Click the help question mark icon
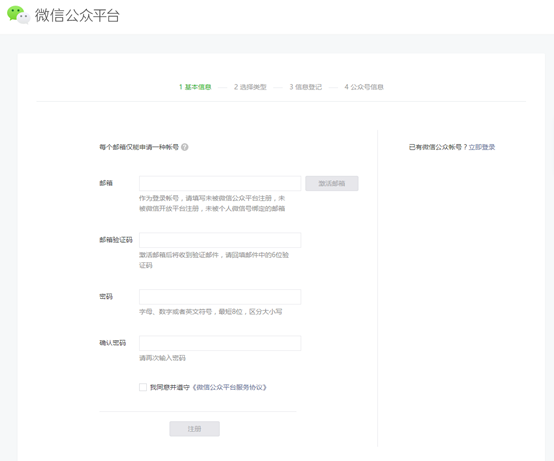Viewport: 554px width, 461px height. pyautogui.click(x=185, y=147)
